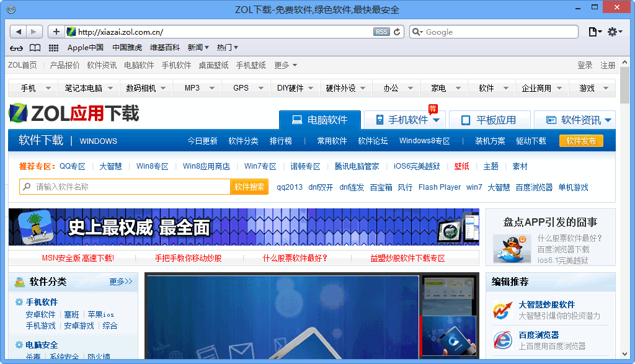
Task: Click the 软件发布 button
Action: (x=581, y=141)
